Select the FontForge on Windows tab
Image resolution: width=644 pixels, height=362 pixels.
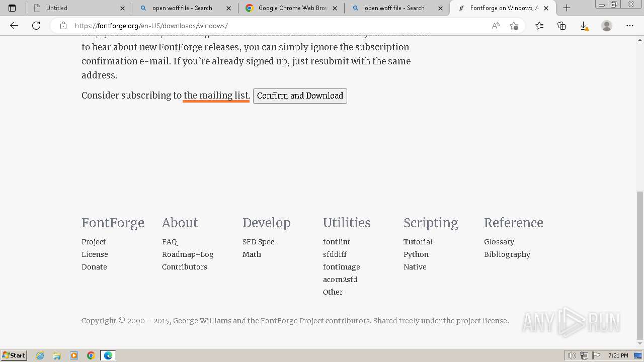504,8
